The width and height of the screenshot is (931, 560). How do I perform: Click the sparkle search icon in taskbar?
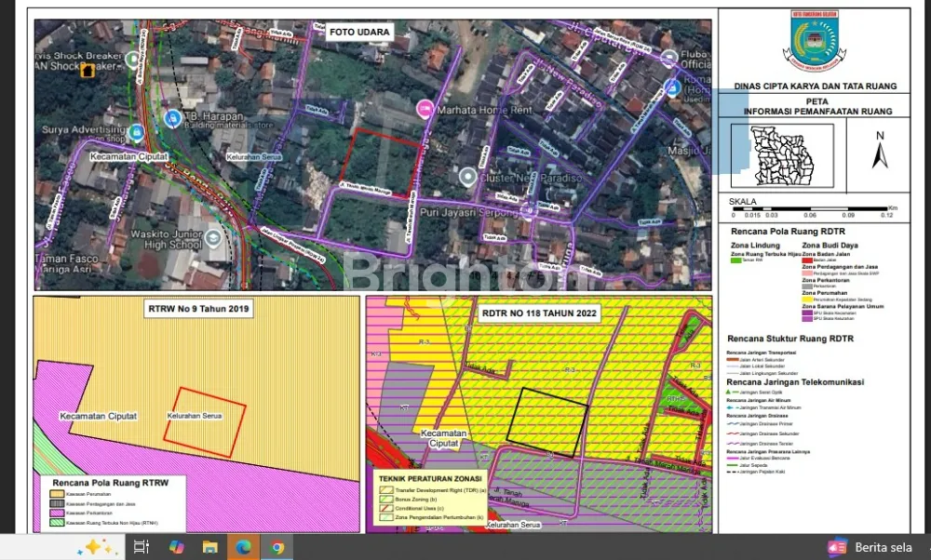[x=98, y=547]
